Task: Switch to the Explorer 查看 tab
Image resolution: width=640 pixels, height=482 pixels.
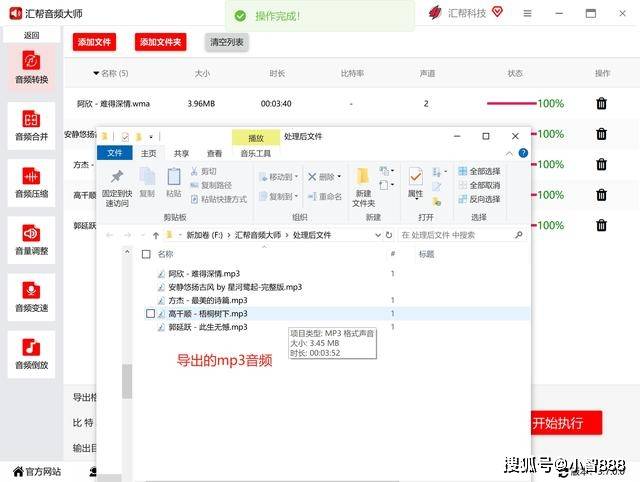Action: pos(214,153)
